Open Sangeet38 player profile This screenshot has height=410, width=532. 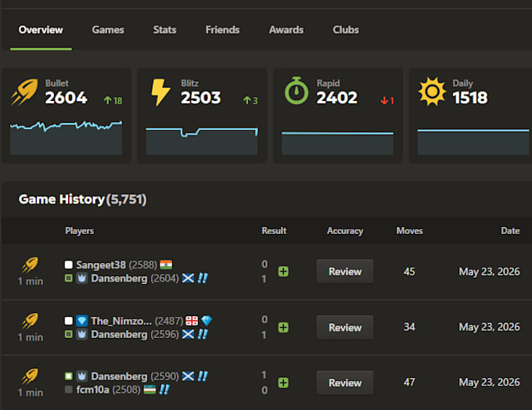(x=101, y=264)
